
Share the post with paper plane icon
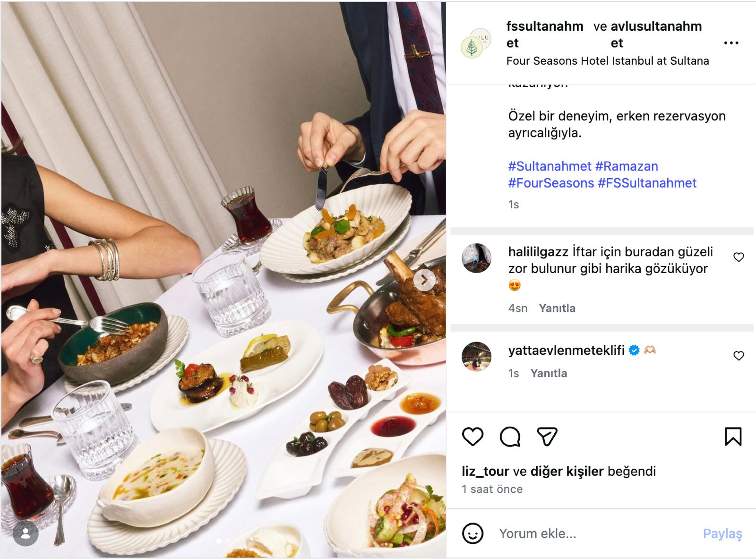pos(547,437)
